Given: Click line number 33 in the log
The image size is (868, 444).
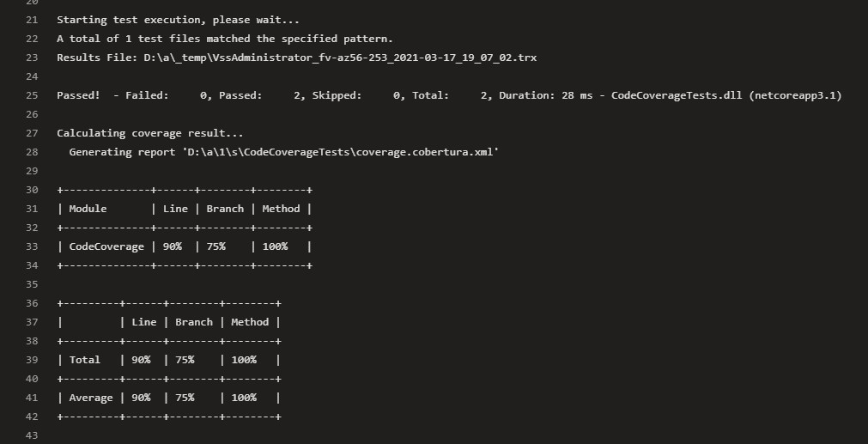Looking at the screenshot, I should pyautogui.click(x=33, y=246).
